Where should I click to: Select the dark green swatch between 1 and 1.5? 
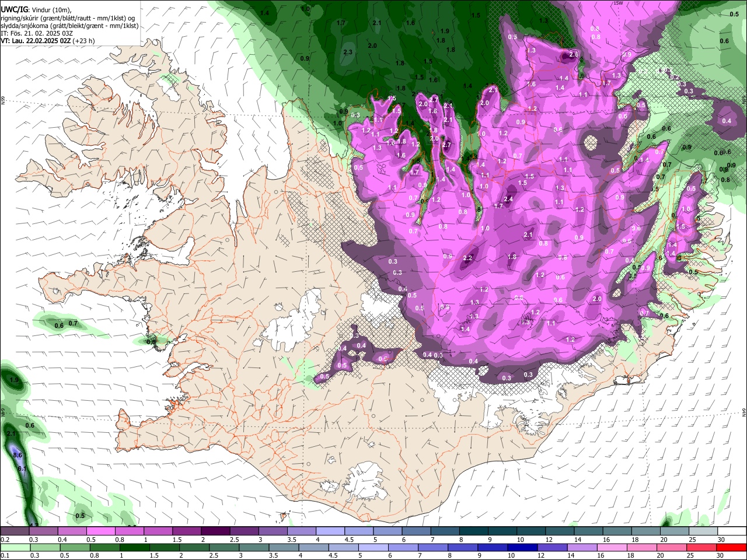[134, 547]
